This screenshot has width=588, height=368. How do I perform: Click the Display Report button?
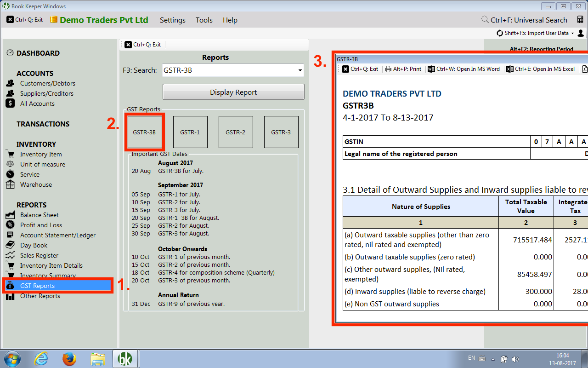click(233, 92)
